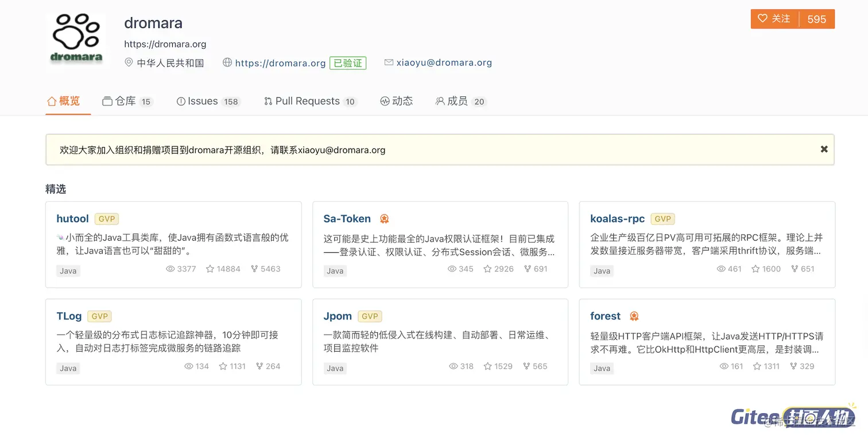This screenshot has height=440, width=868.
Task: Click koalas-rpc's fork icon
Action: click(795, 268)
